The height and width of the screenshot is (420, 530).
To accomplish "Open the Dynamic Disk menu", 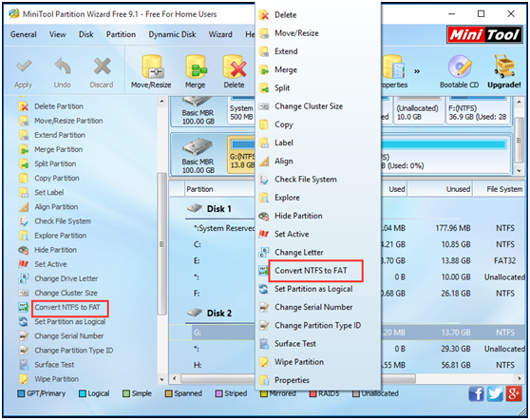I will tap(172, 34).
